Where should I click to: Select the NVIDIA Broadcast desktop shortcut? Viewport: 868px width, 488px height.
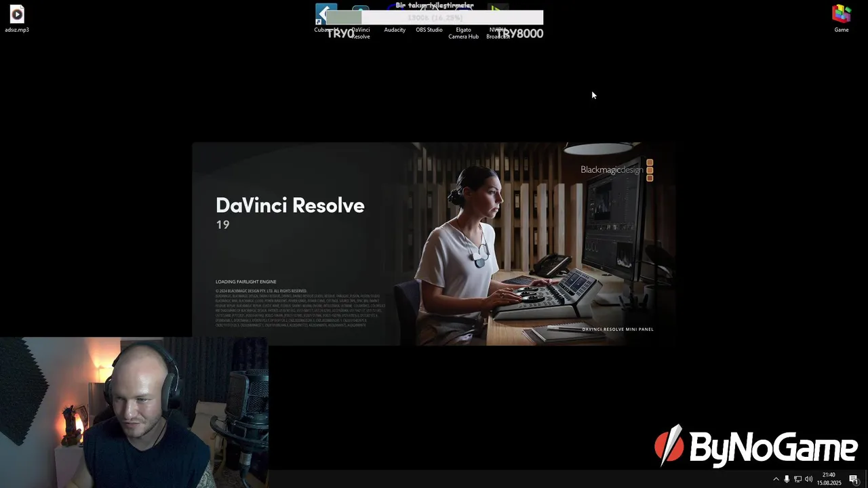point(498,22)
